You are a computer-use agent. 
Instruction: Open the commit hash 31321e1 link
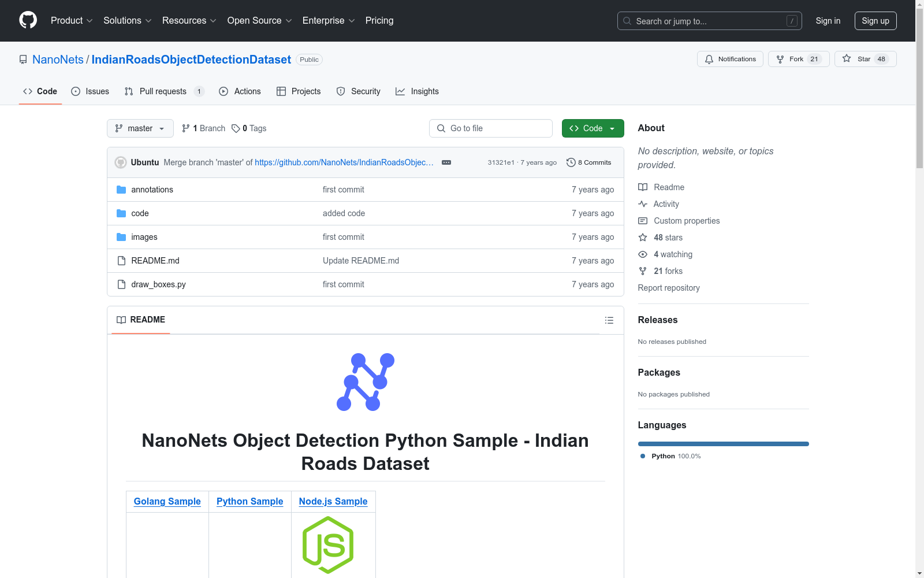coord(501,162)
